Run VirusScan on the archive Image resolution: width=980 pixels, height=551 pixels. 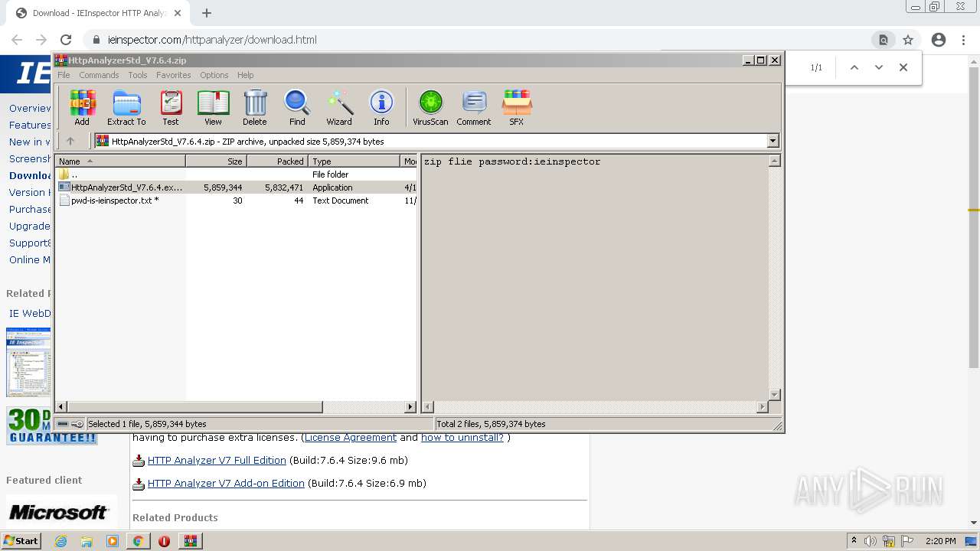coord(430,108)
